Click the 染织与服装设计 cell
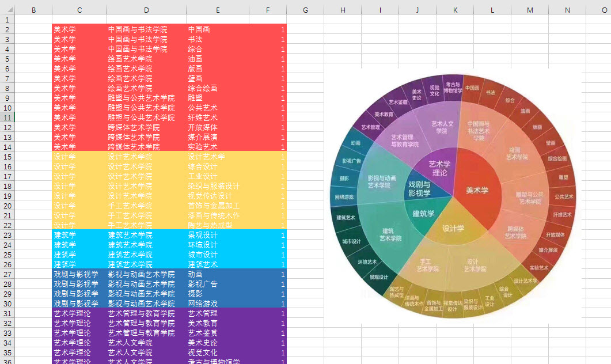 (x=218, y=186)
